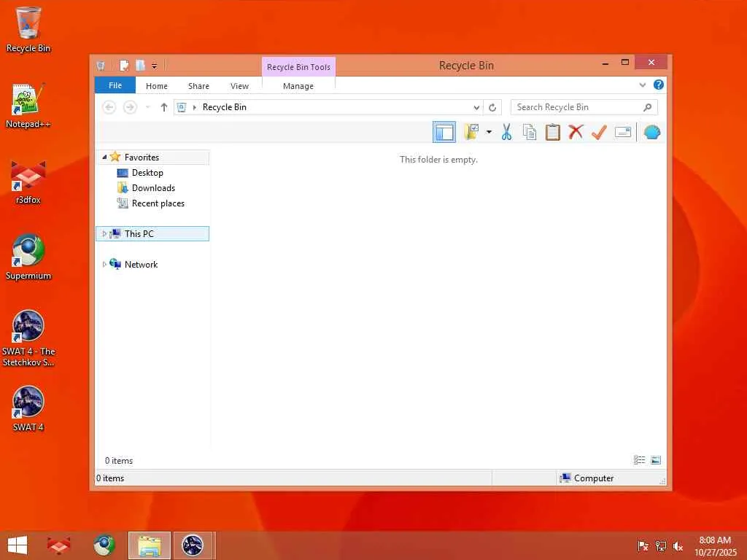747x560 pixels.
Task: Click the Action Center flag tray icon
Action: click(x=643, y=546)
